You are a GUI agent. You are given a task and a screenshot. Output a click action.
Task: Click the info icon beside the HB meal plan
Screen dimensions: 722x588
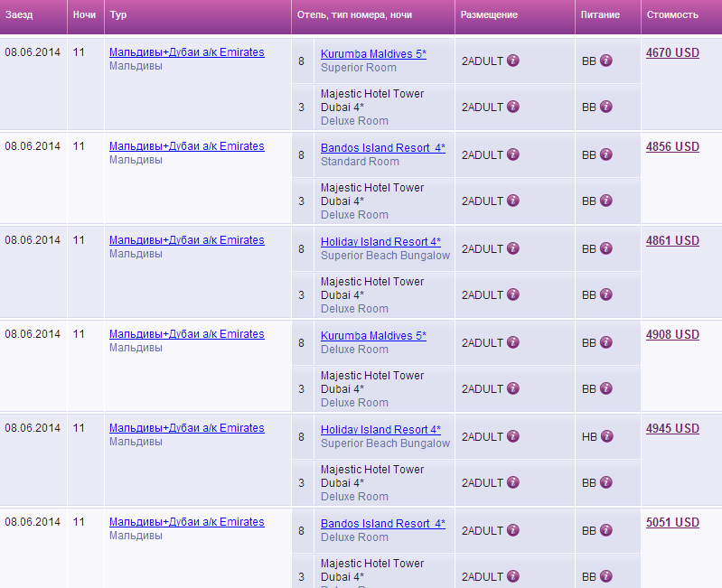[x=606, y=436]
